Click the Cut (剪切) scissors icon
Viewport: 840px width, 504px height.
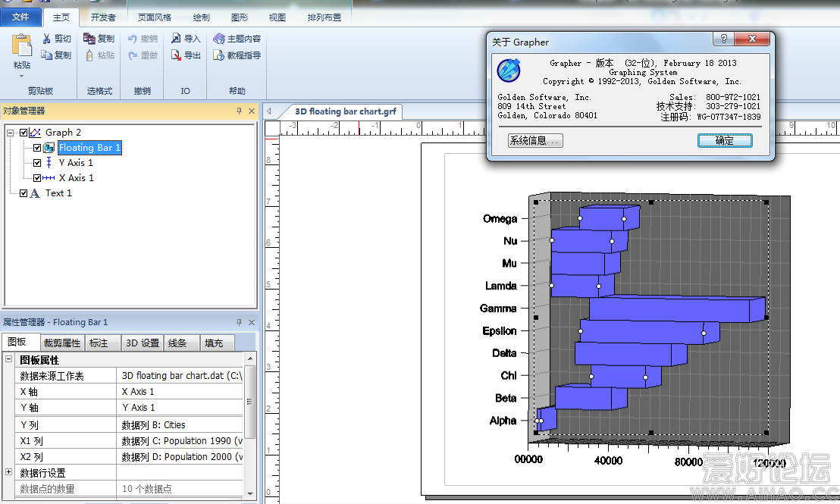point(46,39)
